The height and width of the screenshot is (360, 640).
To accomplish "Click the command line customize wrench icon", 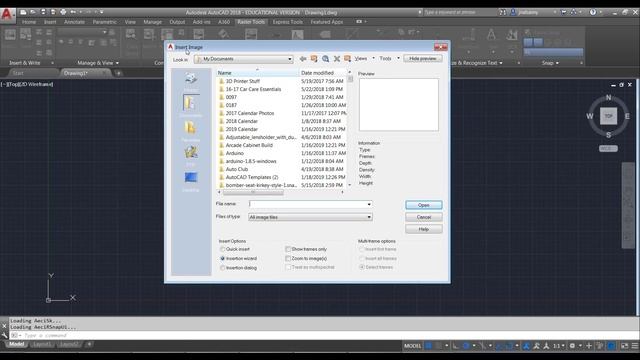I will click(4, 335).
